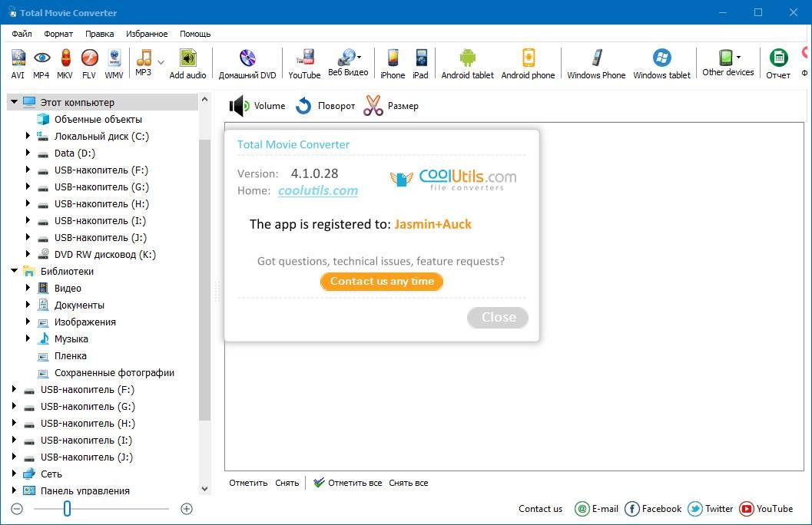Click the MP3 format icon

click(x=144, y=62)
